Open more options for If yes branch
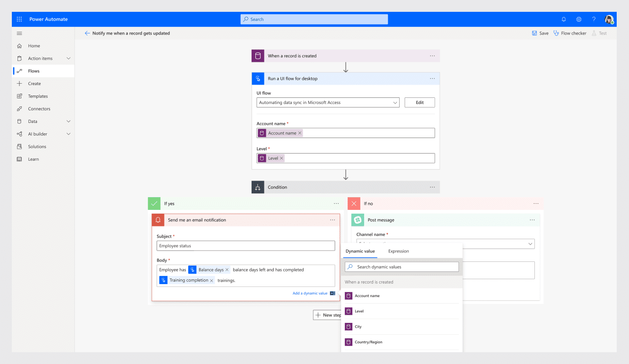 tap(336, 203)
